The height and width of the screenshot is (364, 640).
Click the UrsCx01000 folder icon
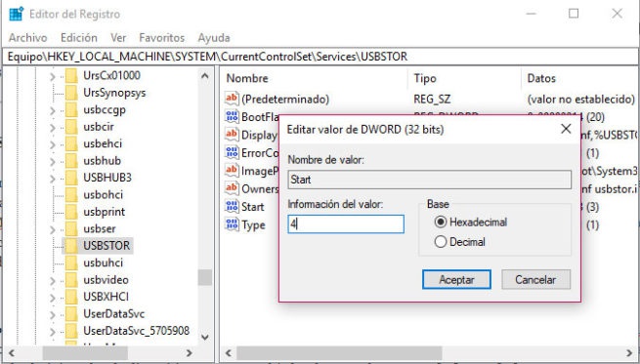coord(71,75)
